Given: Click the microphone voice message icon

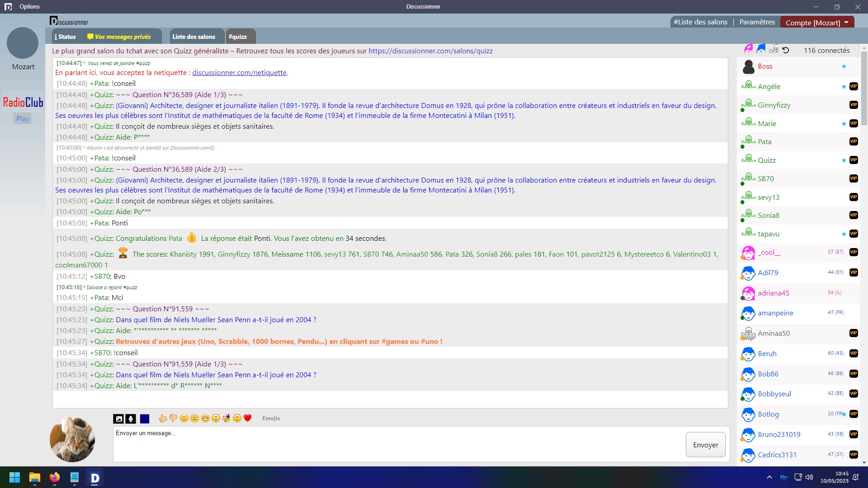Looking at the screenshot, I should (x=131, y=419).
